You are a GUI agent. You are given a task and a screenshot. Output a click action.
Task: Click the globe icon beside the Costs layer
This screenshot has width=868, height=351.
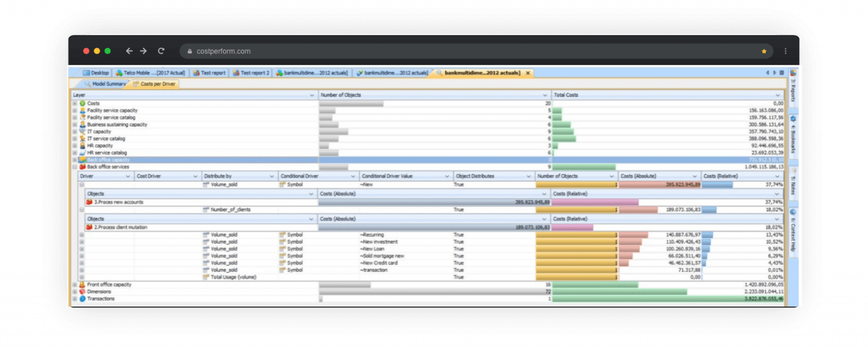tap(83, 103)
